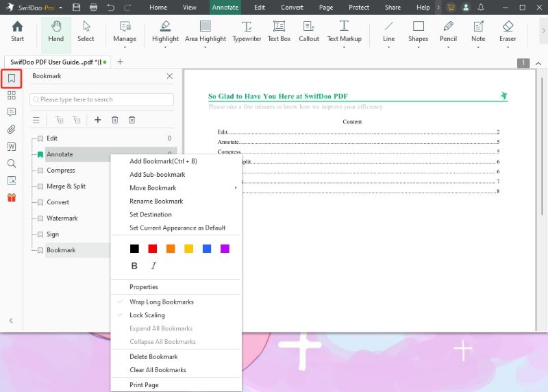
Task: Select SwifDoo PDF User Guide document tab
Action: coord(58,62)
